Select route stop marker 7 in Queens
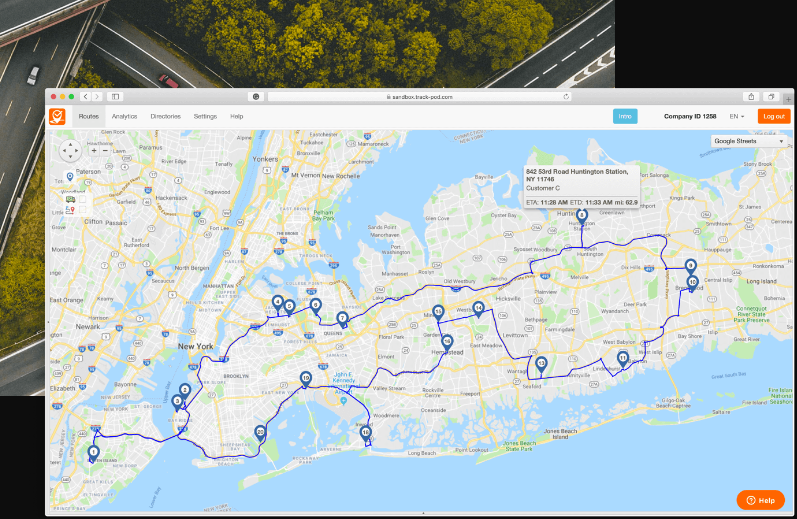The width and height of the screenshot is (797, 519). pos(343,319)
